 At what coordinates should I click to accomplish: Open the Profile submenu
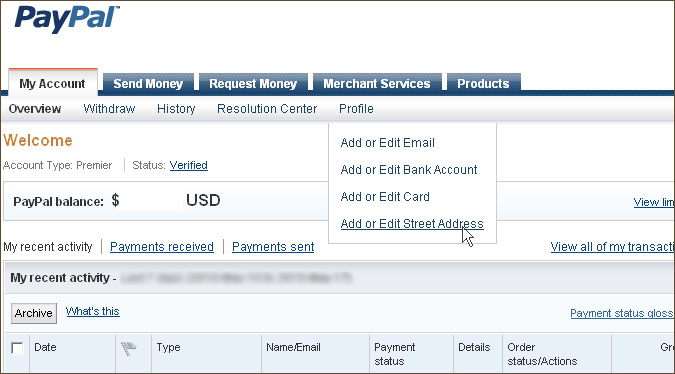[356, 109]
